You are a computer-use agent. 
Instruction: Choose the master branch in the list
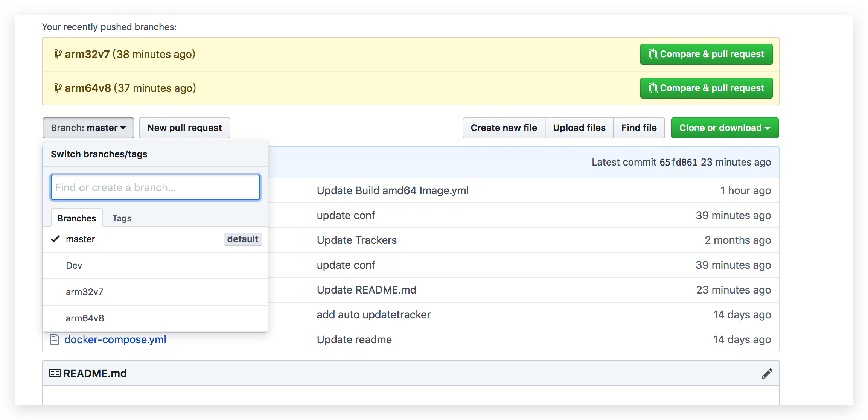pos(155,239)
